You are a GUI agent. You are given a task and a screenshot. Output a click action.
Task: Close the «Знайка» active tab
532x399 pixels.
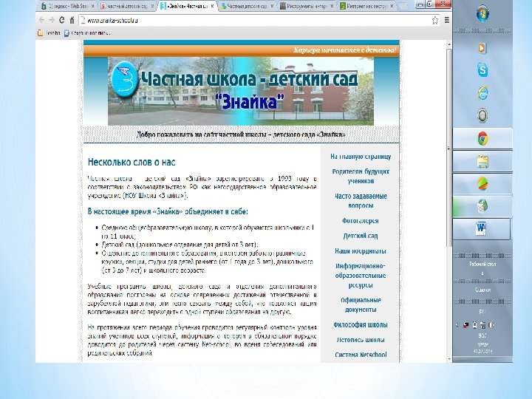point(213,6)
